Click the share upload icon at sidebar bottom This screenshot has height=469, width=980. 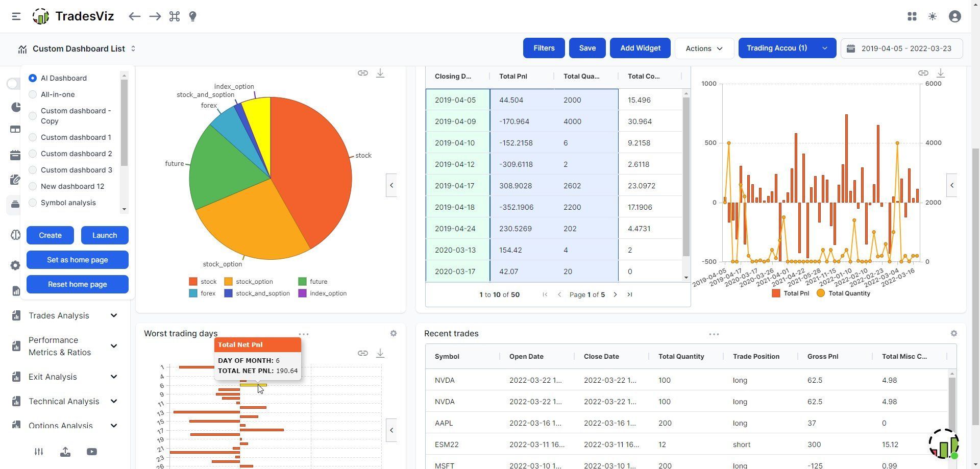(65, 452)
